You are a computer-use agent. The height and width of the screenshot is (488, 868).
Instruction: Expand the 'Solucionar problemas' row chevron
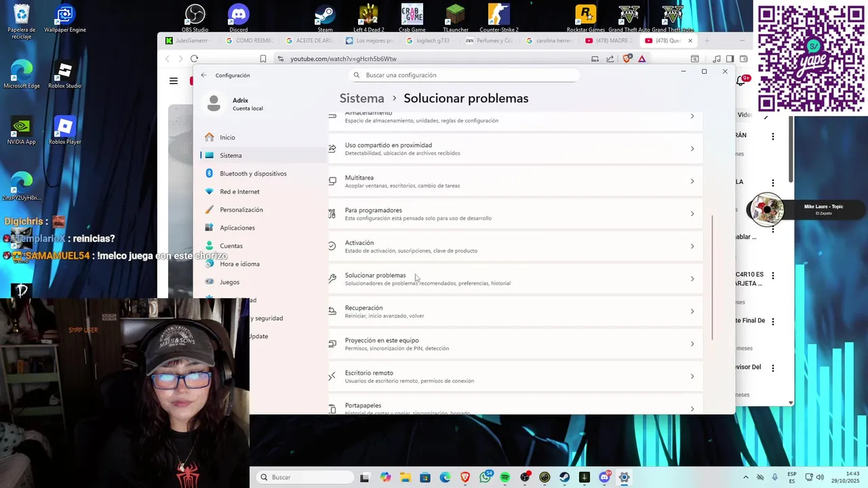click(x=692, y=279)
